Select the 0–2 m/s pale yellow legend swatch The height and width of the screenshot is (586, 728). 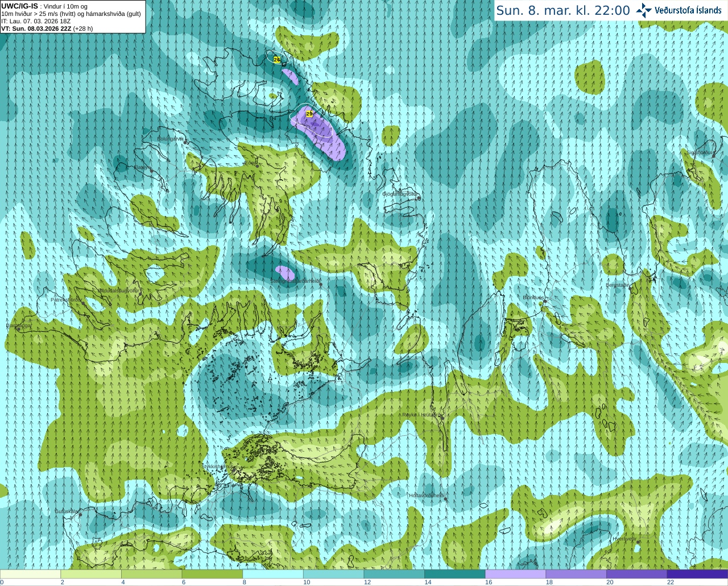(30, 574)
